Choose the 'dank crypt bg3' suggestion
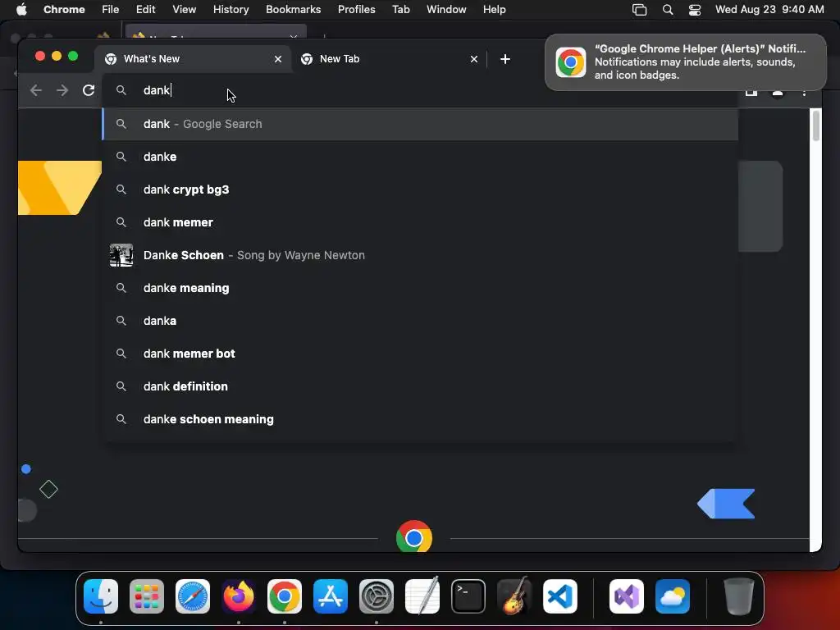 point(420,189)
